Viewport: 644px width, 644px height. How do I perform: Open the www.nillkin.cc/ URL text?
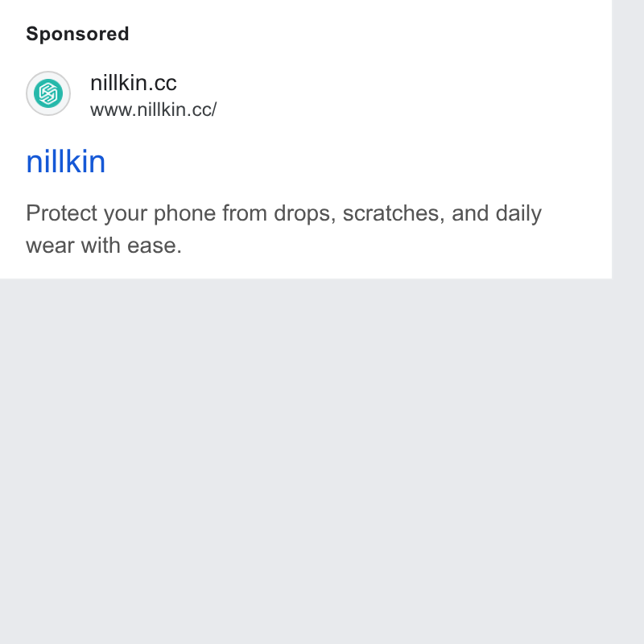(153, 109)
